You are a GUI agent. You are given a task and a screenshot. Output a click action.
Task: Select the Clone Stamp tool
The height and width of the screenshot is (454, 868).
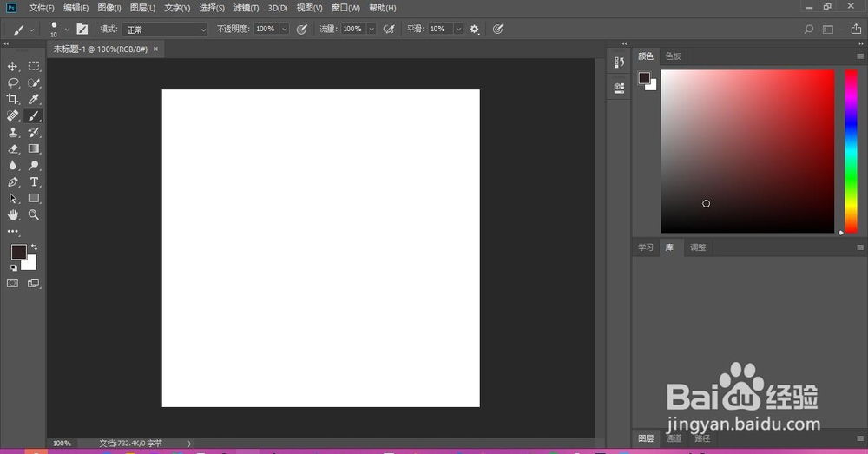(12, 132)
